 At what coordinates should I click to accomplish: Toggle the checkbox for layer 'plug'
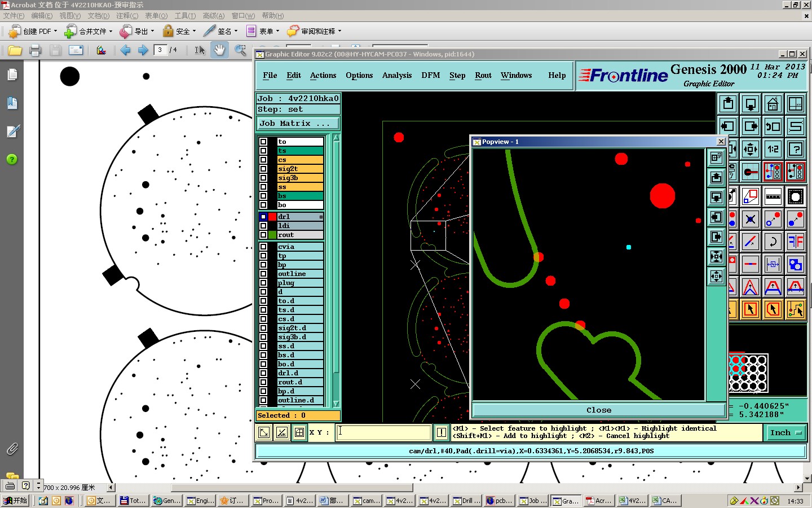pos(263,283)
